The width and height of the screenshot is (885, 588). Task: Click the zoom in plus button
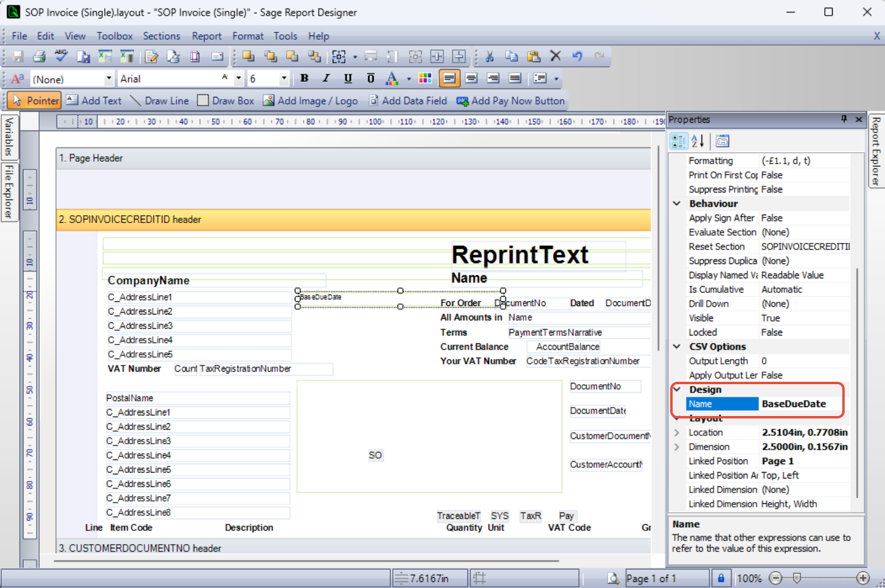(x=863, y=578)
